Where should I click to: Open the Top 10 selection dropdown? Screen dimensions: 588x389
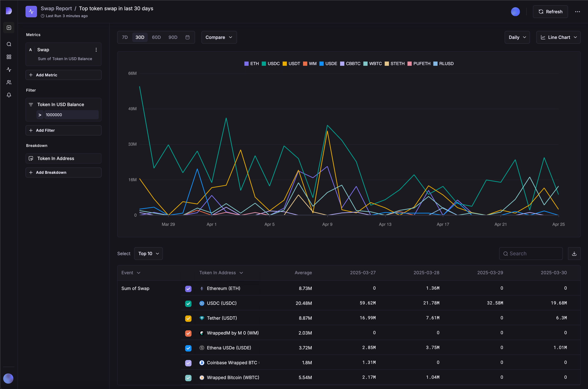point(148,253)
